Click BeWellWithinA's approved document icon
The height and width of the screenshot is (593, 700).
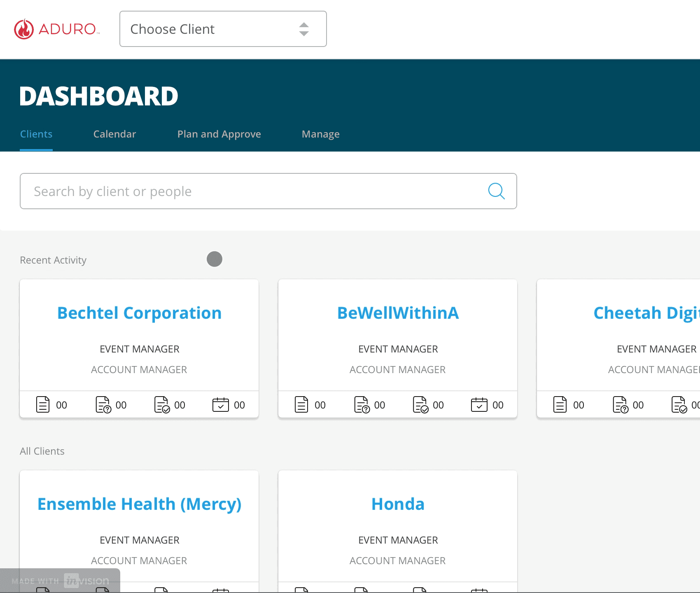420,404
